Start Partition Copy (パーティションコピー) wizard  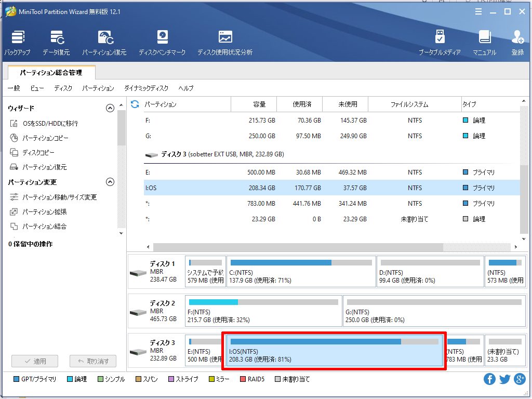point(39,138)
